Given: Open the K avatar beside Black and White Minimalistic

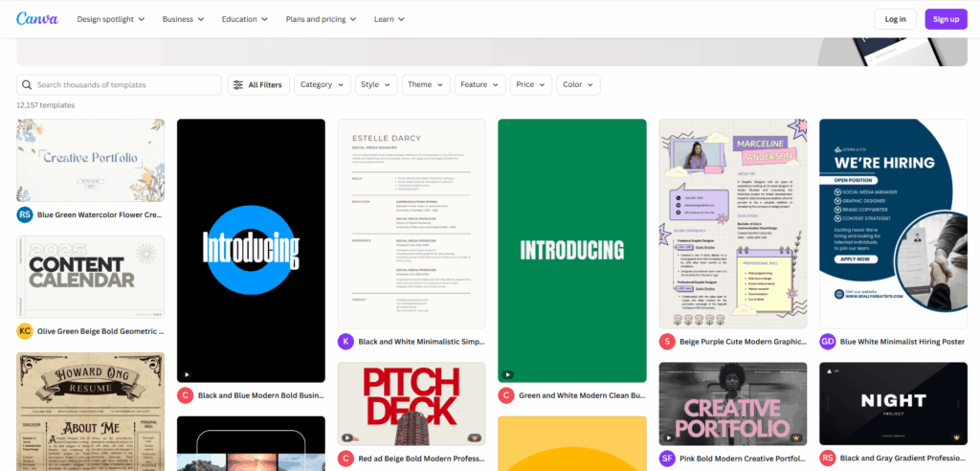Looking at the screenshot, I should (345, 342).
